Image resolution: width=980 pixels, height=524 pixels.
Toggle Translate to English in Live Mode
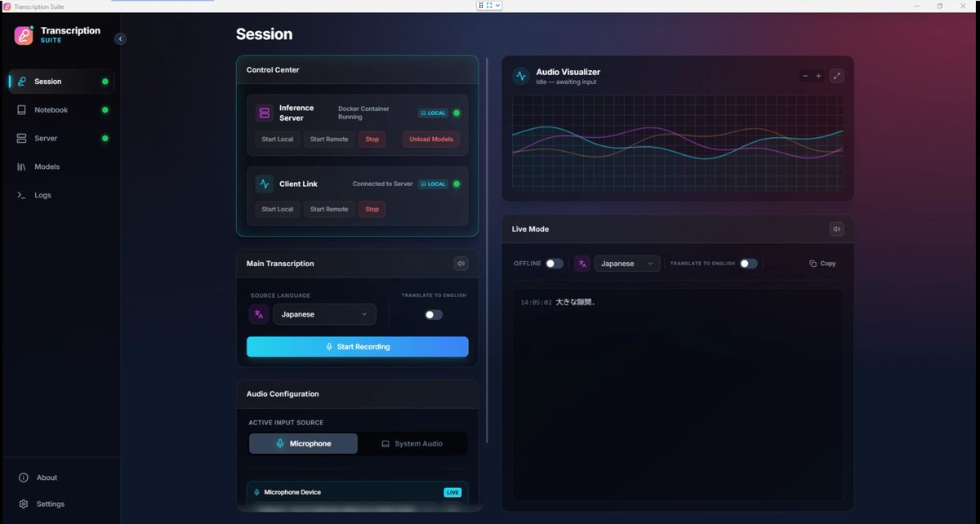coord(749,264)
